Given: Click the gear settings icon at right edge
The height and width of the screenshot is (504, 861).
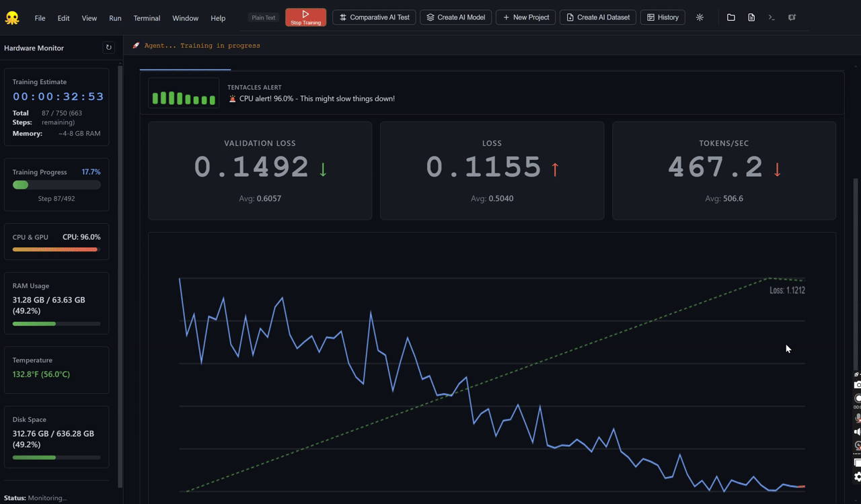Looking at the screenshot, I should [857, 476].
